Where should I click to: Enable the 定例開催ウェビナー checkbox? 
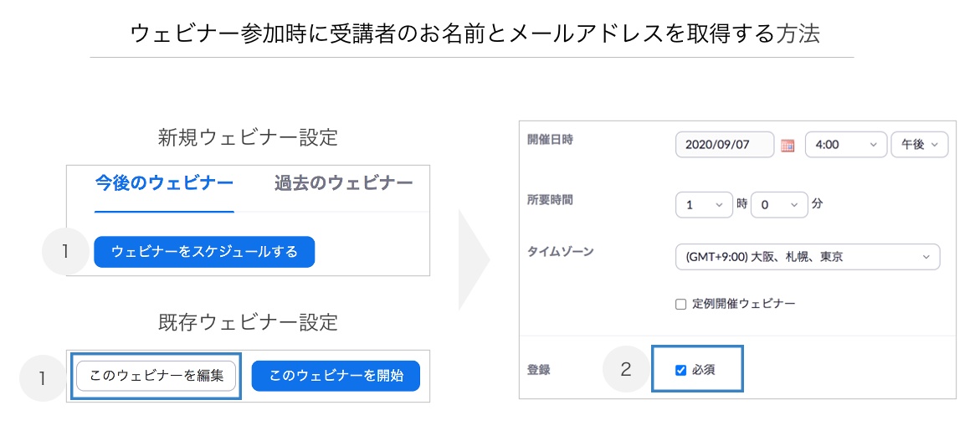click(x=680, y=305)
